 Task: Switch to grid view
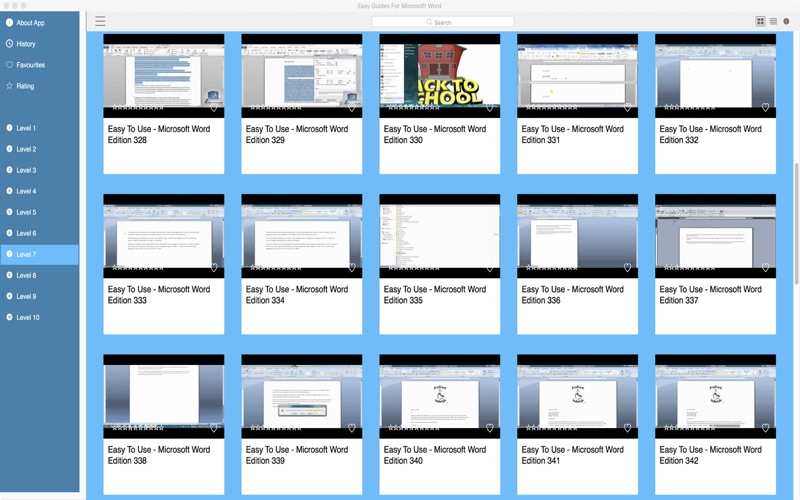coord(760,21)
